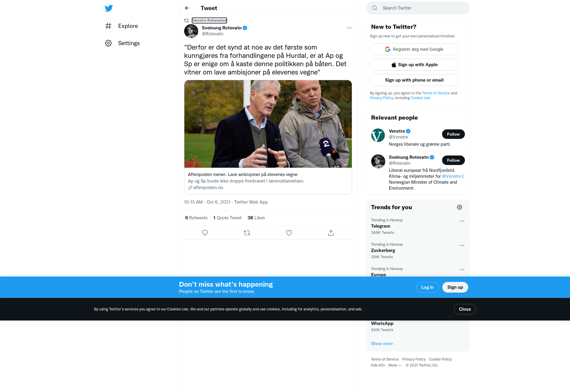Click Sign up with Apple
The height and width of the screenshot is (392, 570).
point(414,65)
